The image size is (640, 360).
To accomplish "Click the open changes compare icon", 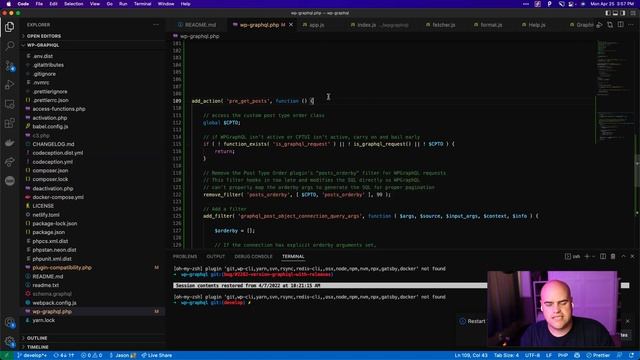I will [x=610, y=25].
